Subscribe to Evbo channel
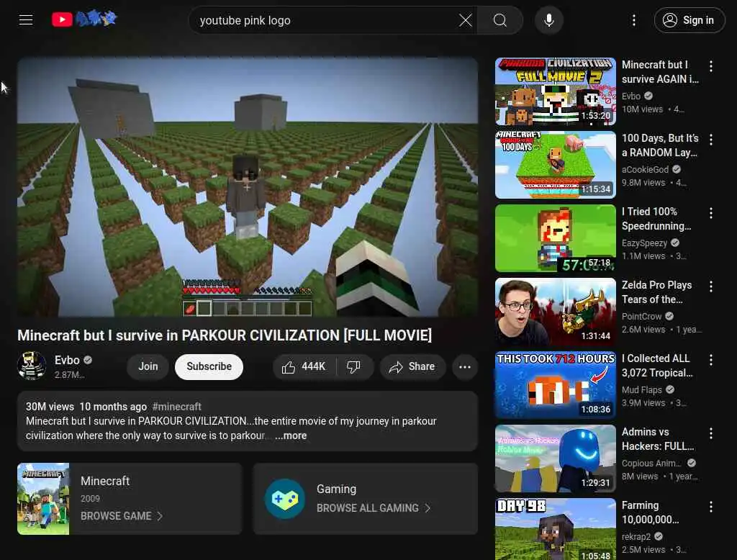This screenshot has width=737, height=560. (x=209, y=366)
